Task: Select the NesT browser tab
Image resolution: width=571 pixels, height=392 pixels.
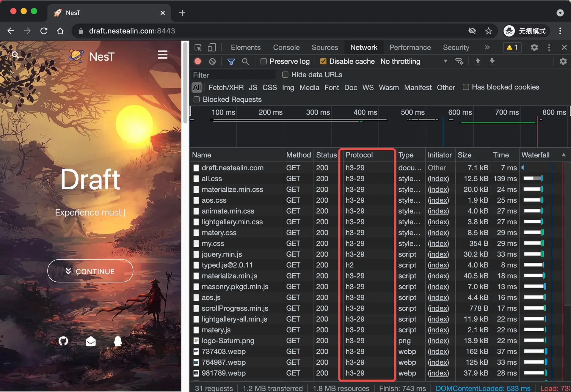Action: [109, 13]
